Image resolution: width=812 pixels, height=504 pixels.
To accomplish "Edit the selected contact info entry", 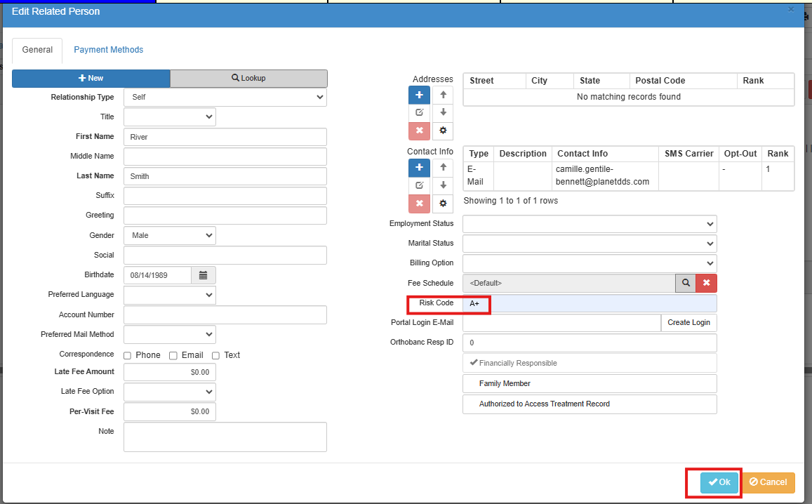I will (419, 185).
